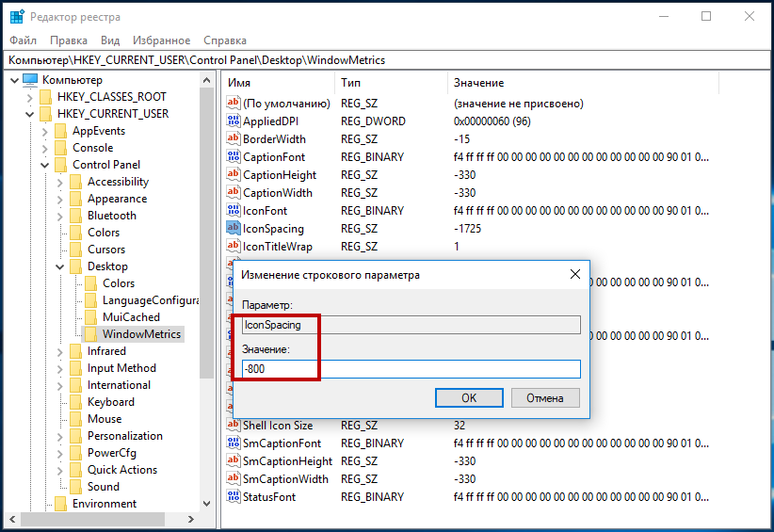The image size is (774, 532).
Task: Select the Cursors key in tree
Action: (x=106, y=250)
